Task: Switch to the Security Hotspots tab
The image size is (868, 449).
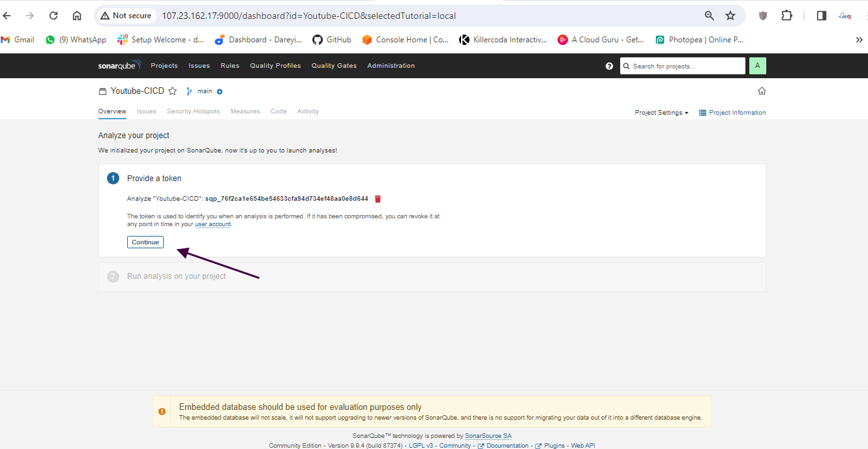Action: (x=193, y=111)
